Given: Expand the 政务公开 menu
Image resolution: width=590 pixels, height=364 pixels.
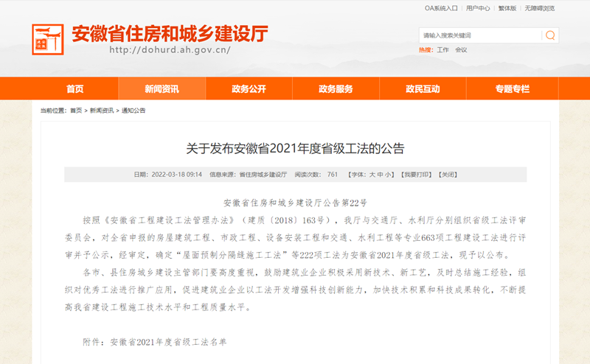Looking at the screenshot, I should pyautogui.click(x=249, y=89).
